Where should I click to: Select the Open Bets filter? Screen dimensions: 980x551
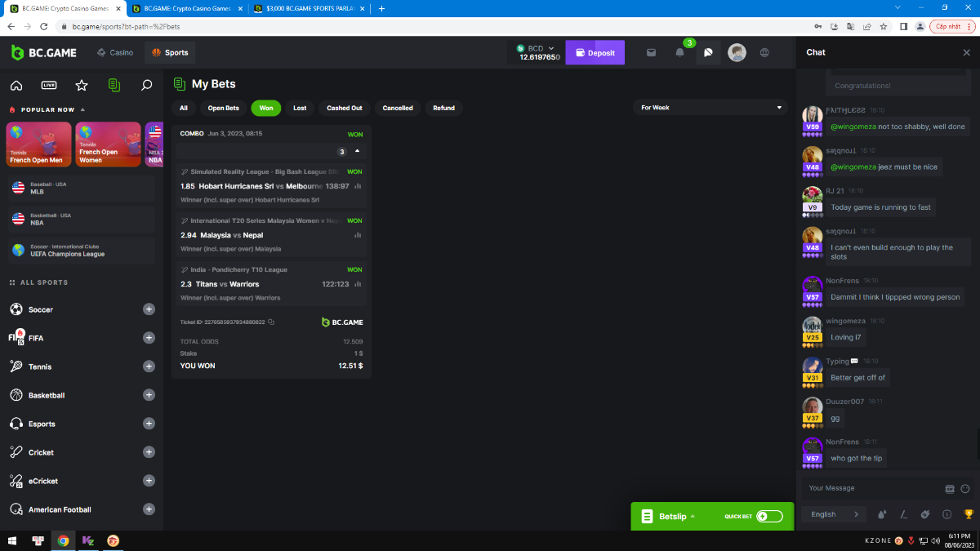tap(223, 108)
